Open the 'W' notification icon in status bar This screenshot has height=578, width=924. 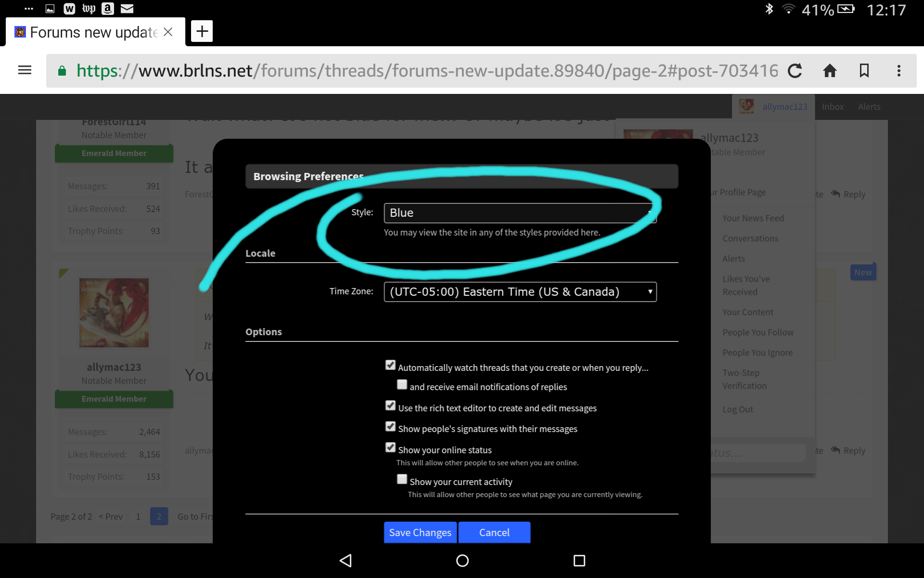(69, 9)
